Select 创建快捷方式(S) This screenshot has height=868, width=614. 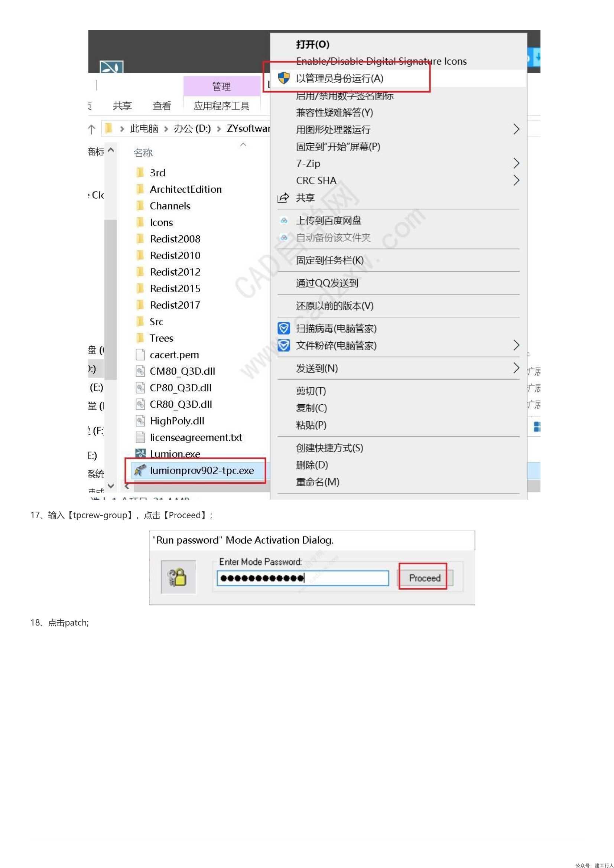point(329,448)
